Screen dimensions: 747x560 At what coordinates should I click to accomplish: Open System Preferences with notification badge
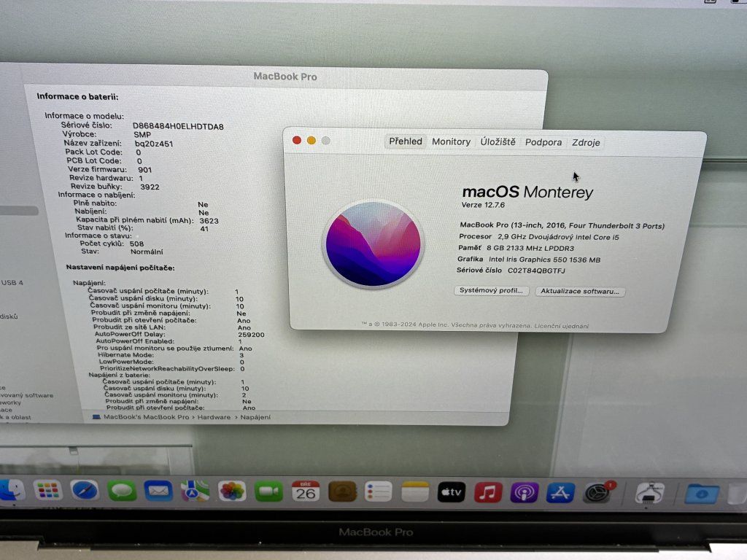(597, 493)
